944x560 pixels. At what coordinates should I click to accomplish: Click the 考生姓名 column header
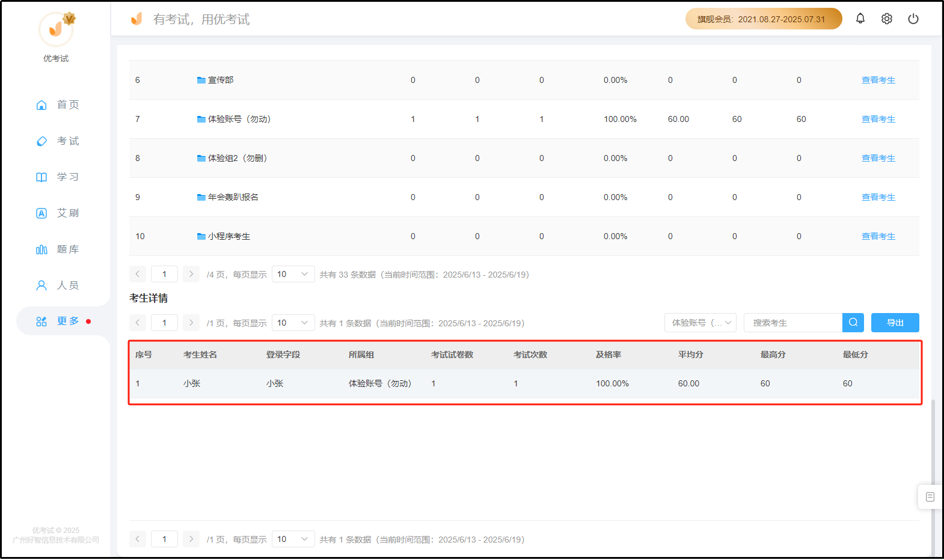pos(200,355)
